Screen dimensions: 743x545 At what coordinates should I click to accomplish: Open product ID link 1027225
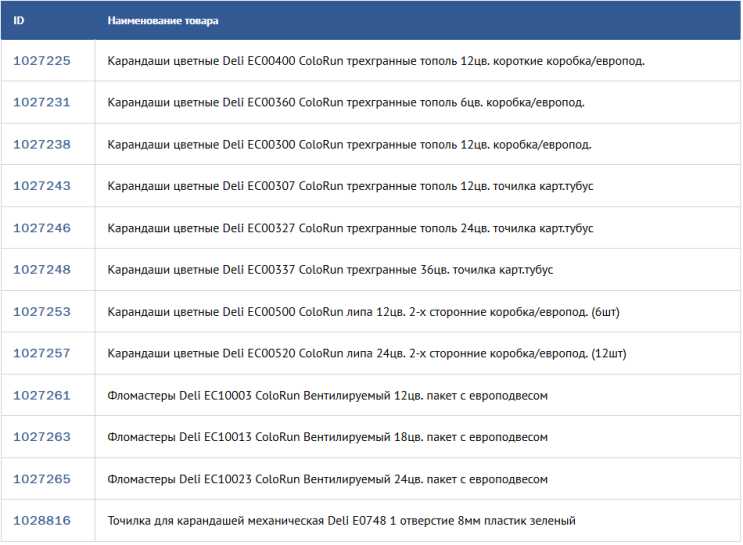point(42,61)
